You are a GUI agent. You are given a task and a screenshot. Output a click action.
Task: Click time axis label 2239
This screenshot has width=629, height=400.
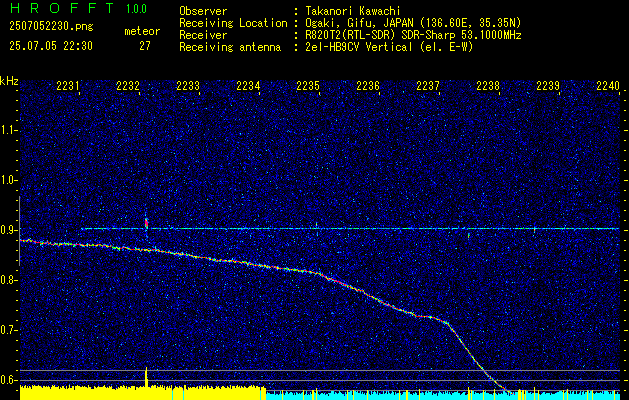pos(548,85)
